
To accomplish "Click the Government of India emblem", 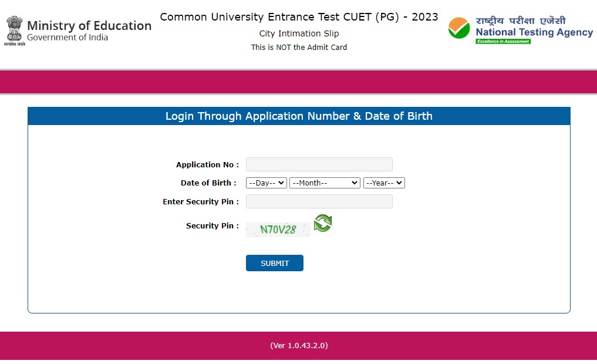I will pos(14,29).
